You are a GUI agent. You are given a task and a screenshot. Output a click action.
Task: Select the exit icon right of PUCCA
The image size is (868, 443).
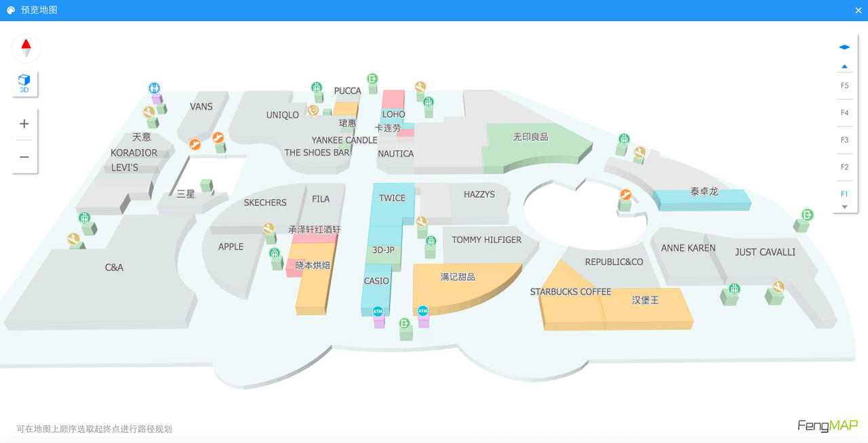point(372,79)
